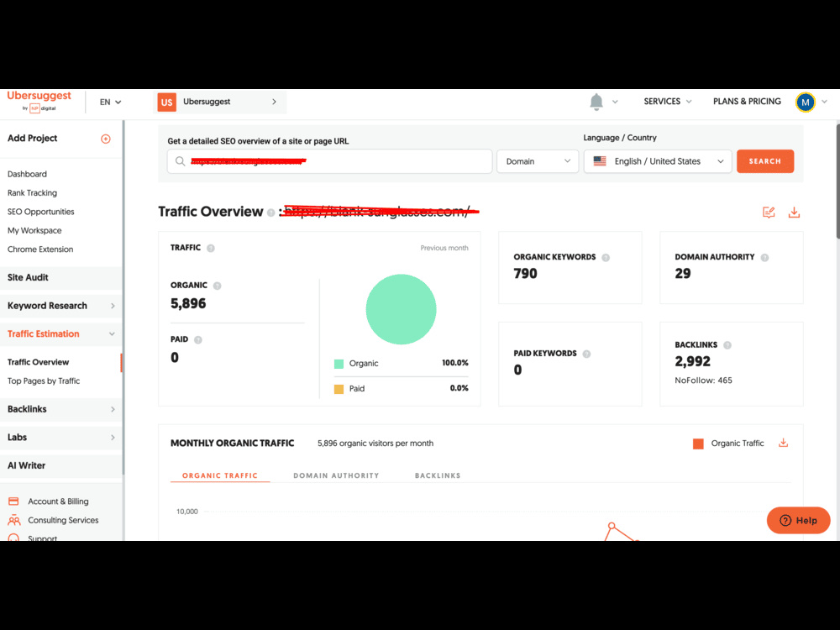Viewport: 840px width, 630px height.
Task: Switch to the ORGANIC TRAFFIC tab
Action: point(219,475)
